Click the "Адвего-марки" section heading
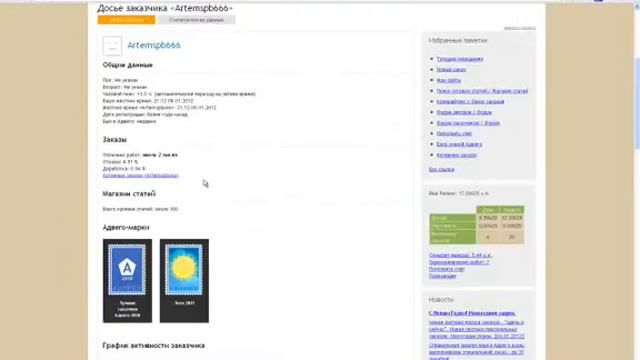Viewport: 640px width, 360px height. [126, 227]
